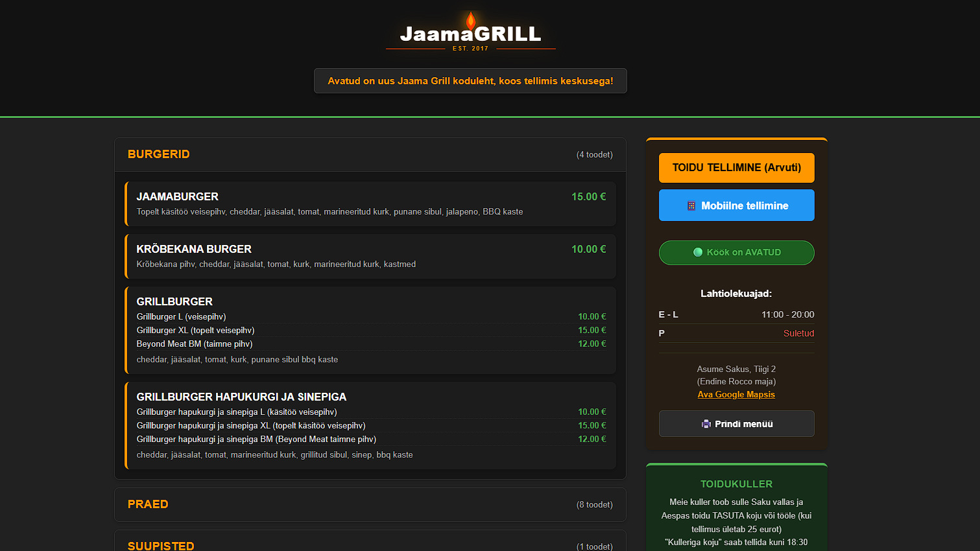
Task: Click the printer icon beside Prindi menüü
Action: click(706, 424)
